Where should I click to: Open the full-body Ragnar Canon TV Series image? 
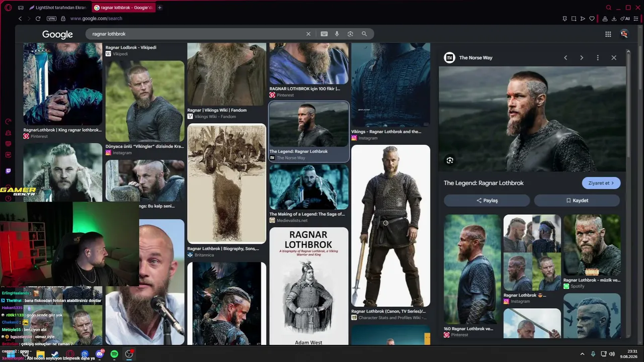point(390,226)
